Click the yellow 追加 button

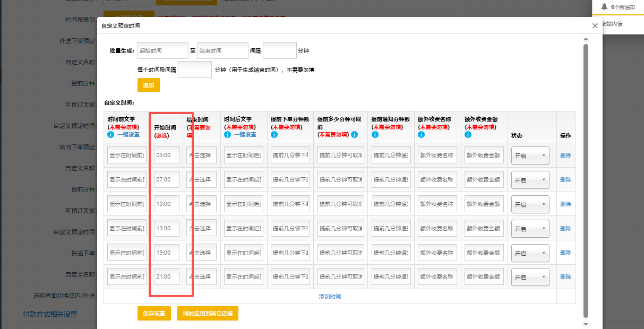coord(149,85)
